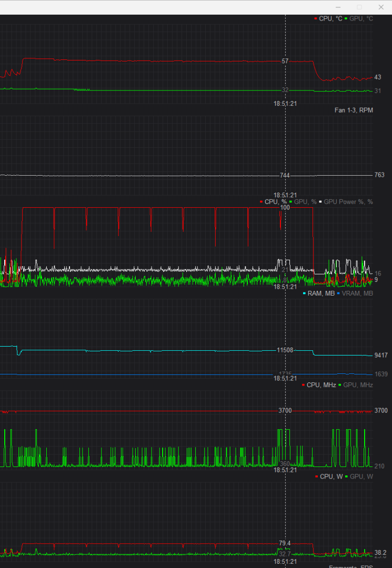This screenshot has height=568, width=392.
Task: Click the current GPU temperature value 31
Action: (377, 91)
